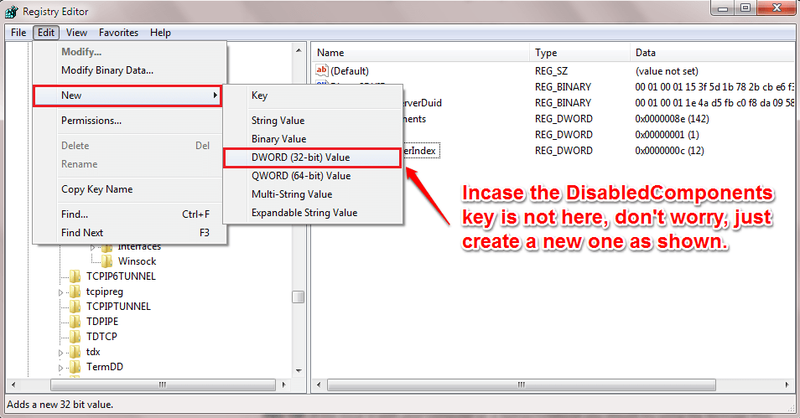Screen dimensions: 800x418
Task: Expand the tcpipreg tree node
Action: click(x=61, y=292)
